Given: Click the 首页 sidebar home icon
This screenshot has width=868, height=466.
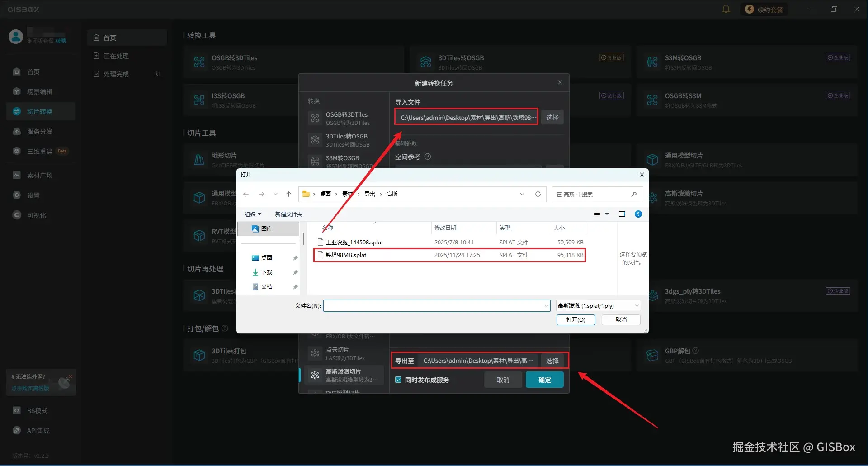Looking at the screenshot, I should click(17, 71).
